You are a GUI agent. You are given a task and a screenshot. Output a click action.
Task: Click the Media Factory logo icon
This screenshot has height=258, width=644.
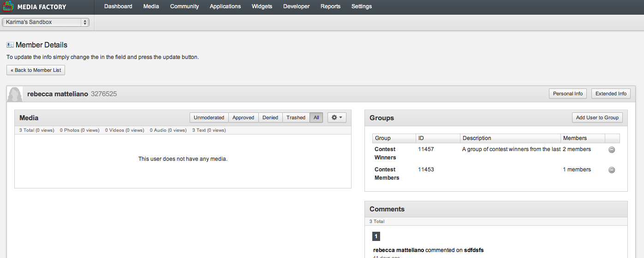click(x=8, y=6)
